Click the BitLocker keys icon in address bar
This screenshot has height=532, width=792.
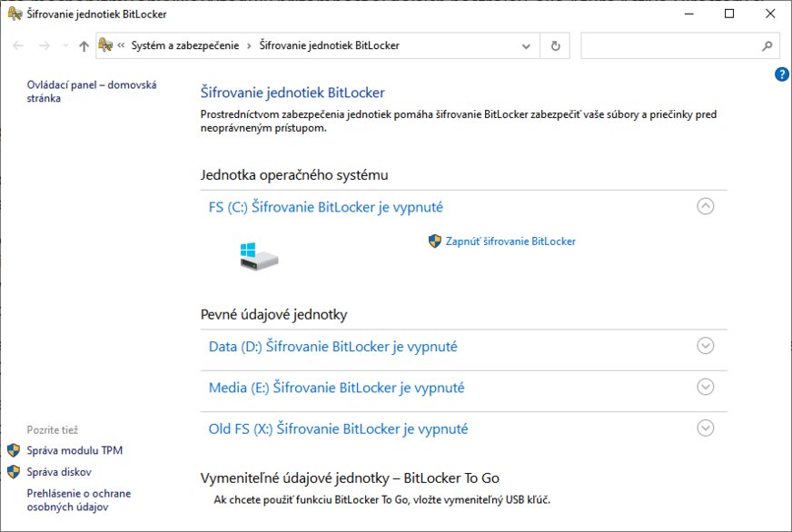[x=105, y=45]
